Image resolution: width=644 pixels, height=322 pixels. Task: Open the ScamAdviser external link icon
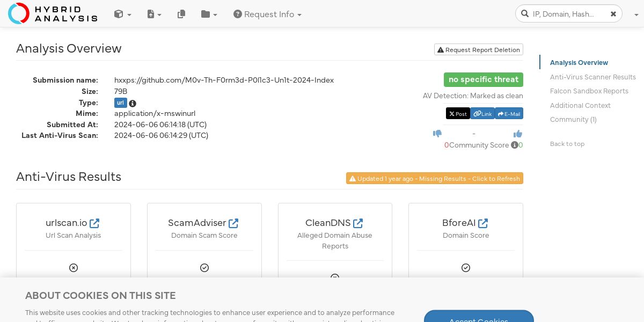233,223
